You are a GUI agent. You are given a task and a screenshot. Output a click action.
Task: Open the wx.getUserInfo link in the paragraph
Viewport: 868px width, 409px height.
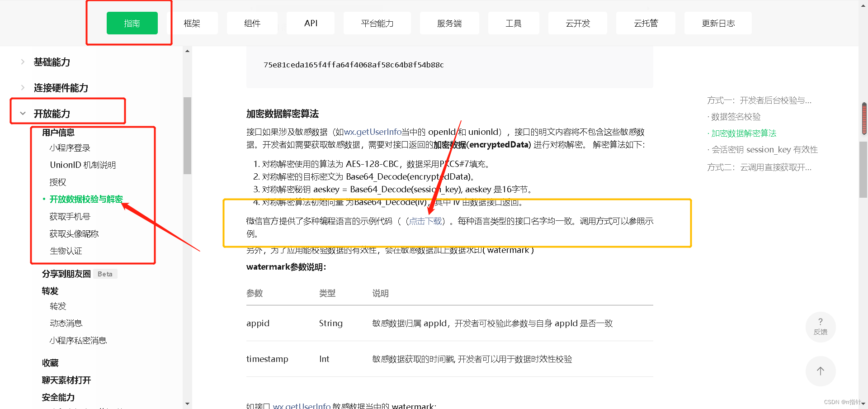[x=373, y=132]
